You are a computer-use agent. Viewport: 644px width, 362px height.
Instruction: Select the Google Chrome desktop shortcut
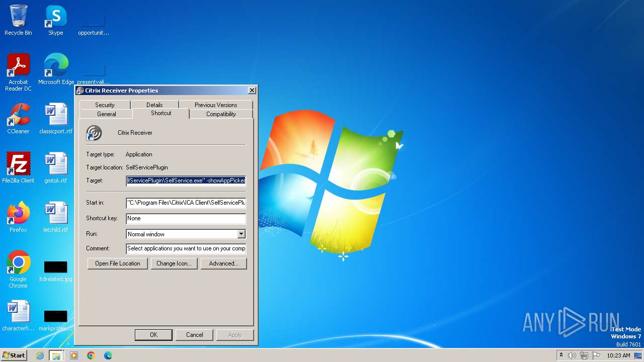tap(18, 269)
